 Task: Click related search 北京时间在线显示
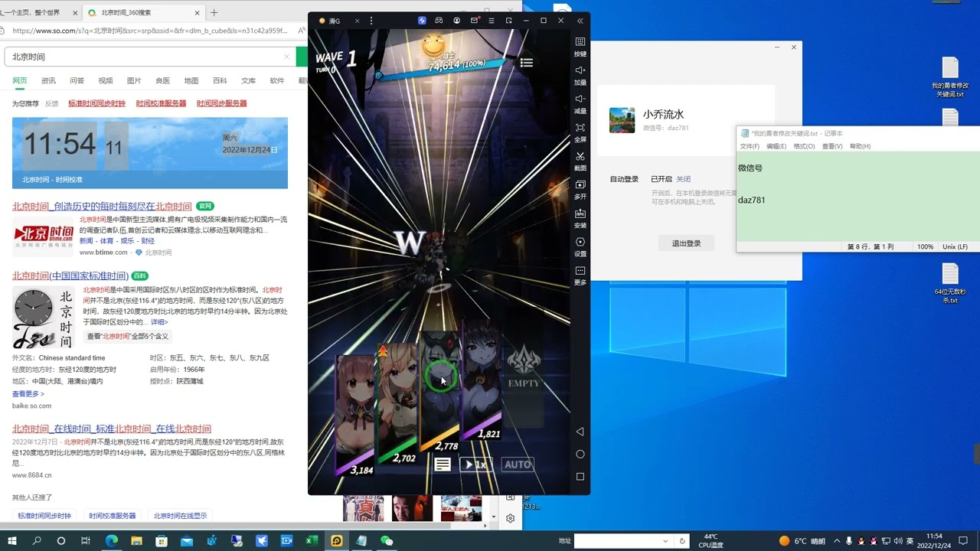(181, 516)
